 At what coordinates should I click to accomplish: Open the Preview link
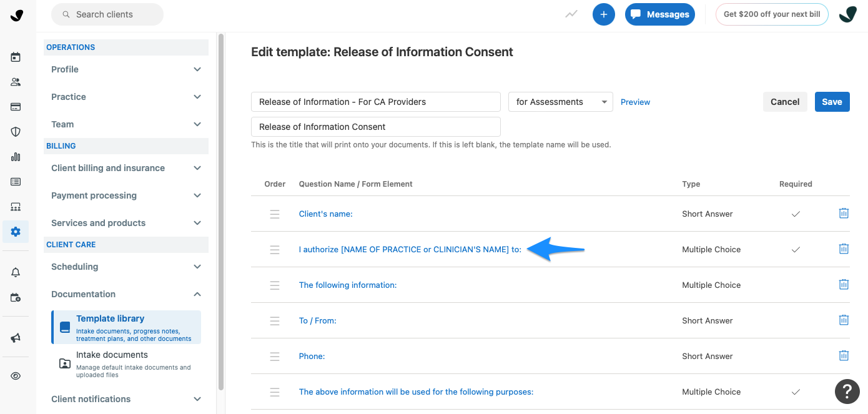[x=635, y=101]
